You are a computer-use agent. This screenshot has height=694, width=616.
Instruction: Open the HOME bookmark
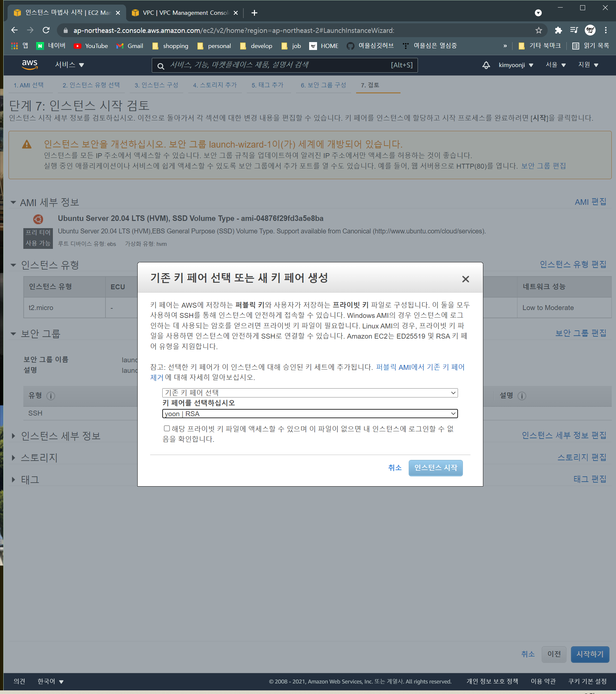coord(324,46)
